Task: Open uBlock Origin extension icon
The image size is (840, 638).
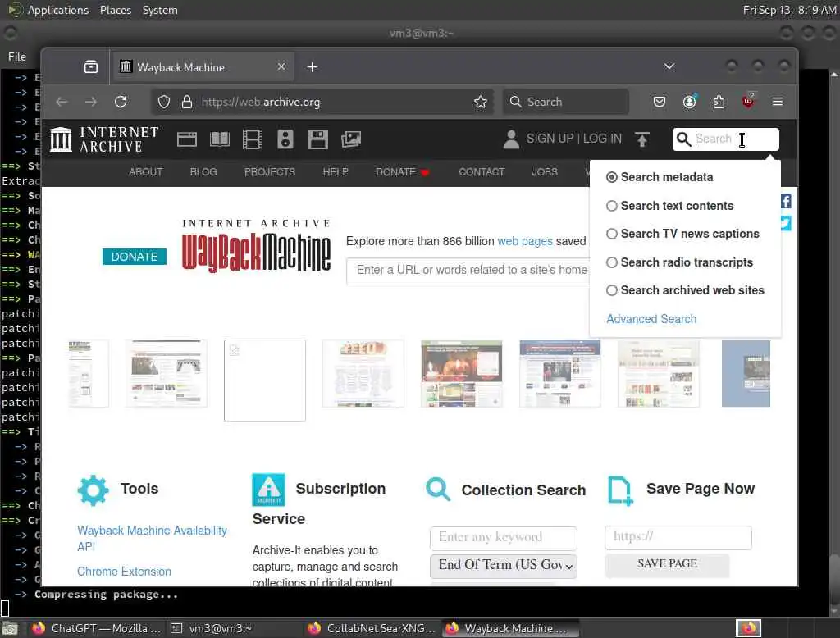Action: 748,101
